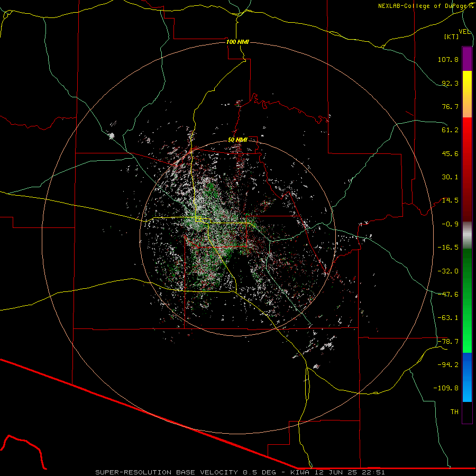The width and height of the screenshot is (476, 476).
Task: Click the 45.6 value on velocity scale
Action: (450, 153)
